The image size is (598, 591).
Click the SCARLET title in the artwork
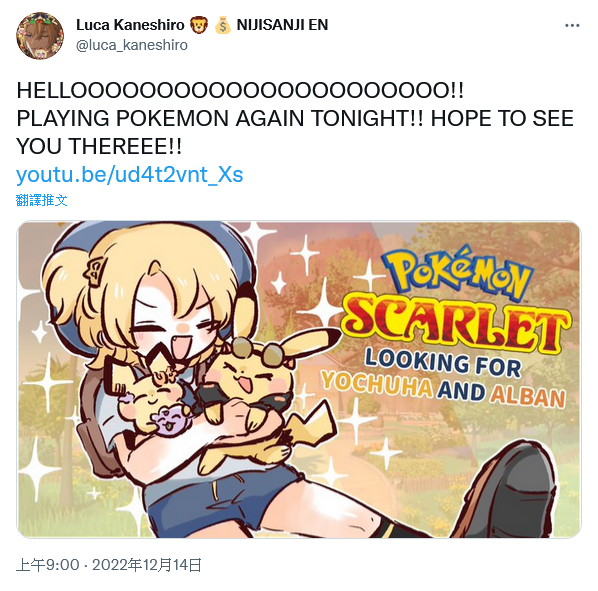[x=456, y=325]
